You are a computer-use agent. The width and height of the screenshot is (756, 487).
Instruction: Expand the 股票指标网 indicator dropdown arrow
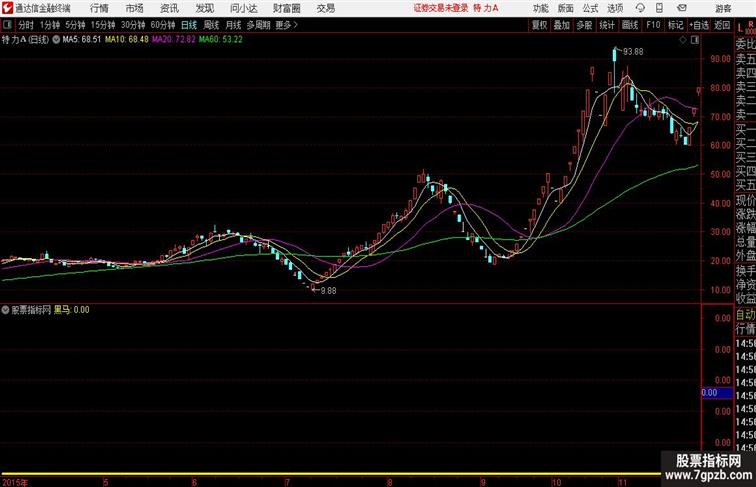coord(5,310)
